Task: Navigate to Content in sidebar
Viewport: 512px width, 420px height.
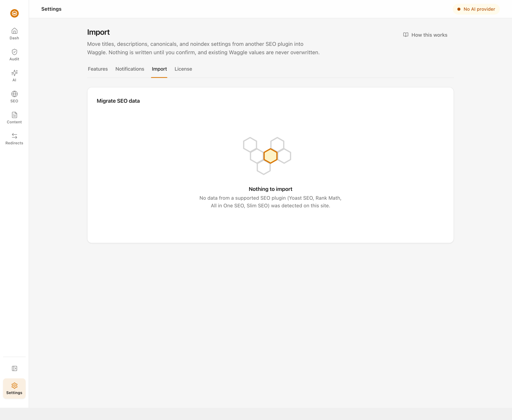Action: pyautogui.click(x=14, y=118)
